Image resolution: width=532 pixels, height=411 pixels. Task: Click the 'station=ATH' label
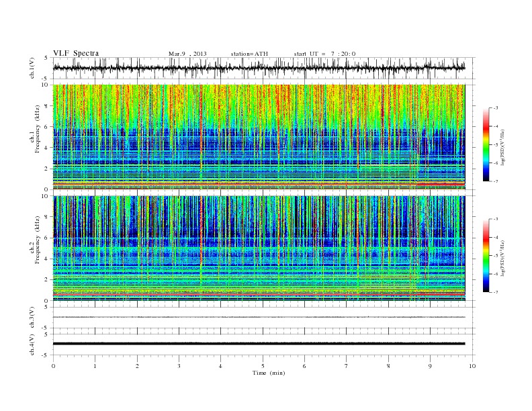click(249, 54)
